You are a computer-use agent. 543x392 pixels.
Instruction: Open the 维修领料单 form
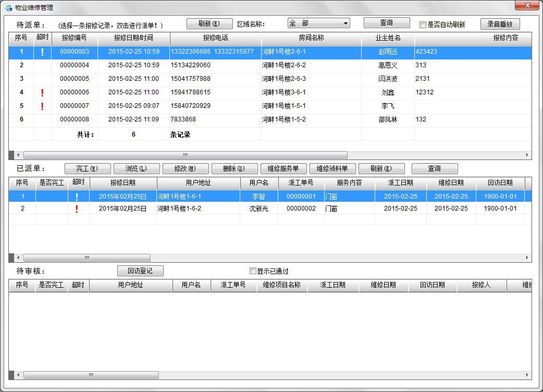click(332, 169)
